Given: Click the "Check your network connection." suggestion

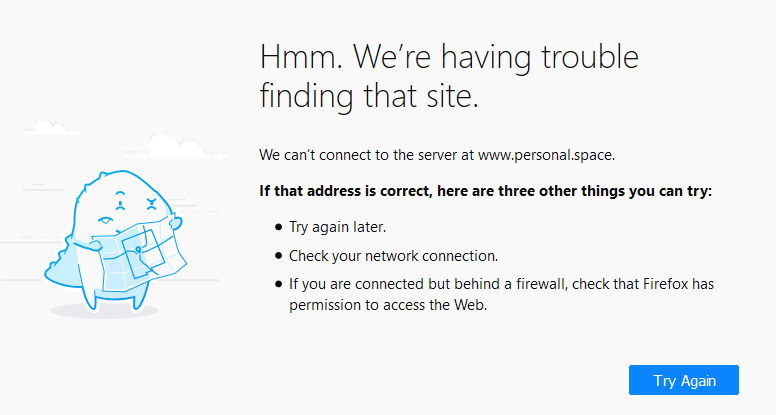Looking at the screenshot, I should click(393, 256).
